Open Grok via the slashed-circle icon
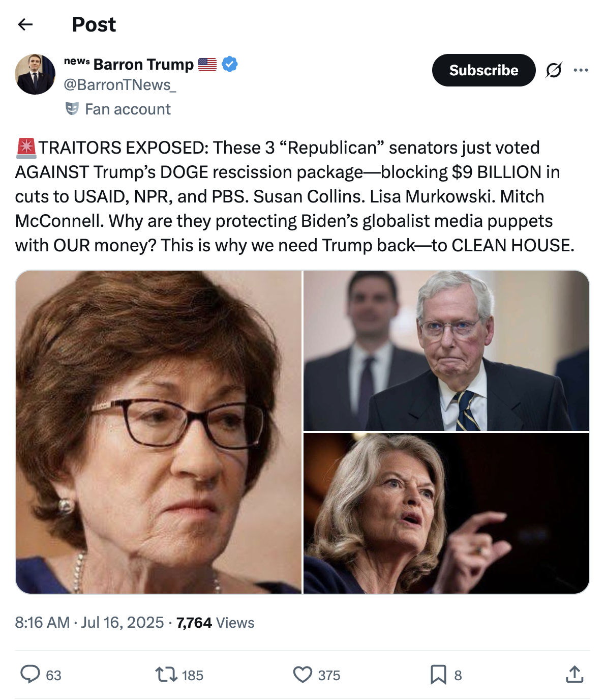Image resolution: width=605 pixels, height=700 pixels. click(x=554, y=70)
